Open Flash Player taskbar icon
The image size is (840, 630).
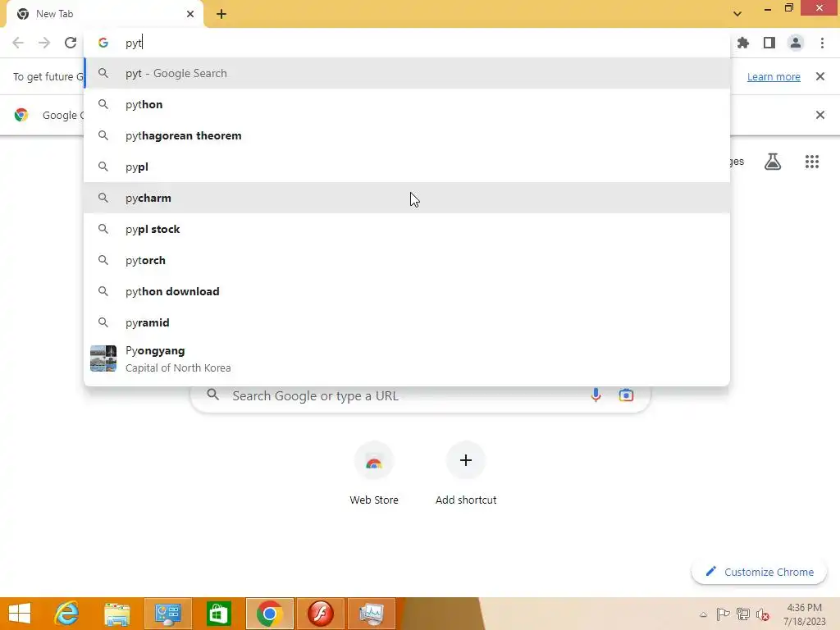pyautogui.click(x=321, y=614)
